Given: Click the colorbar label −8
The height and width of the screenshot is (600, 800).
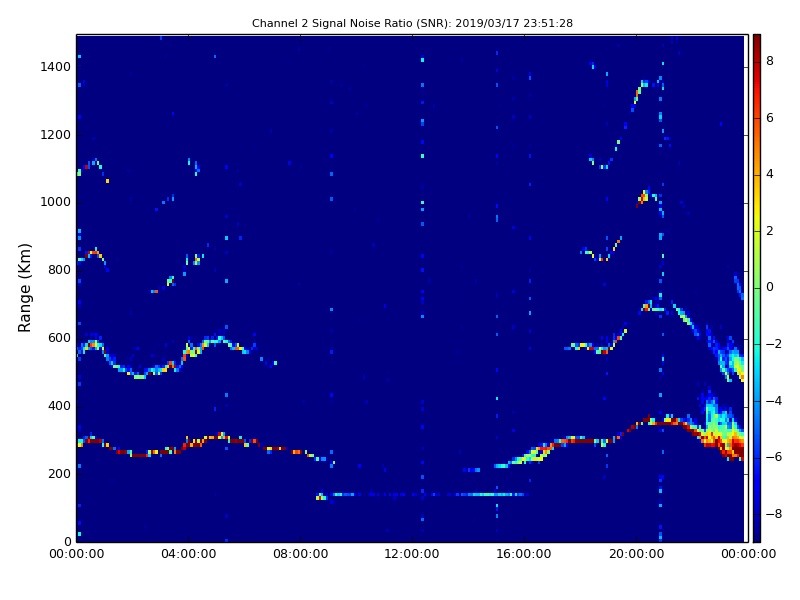Looking at the screenshot, I should coord(773,514).
